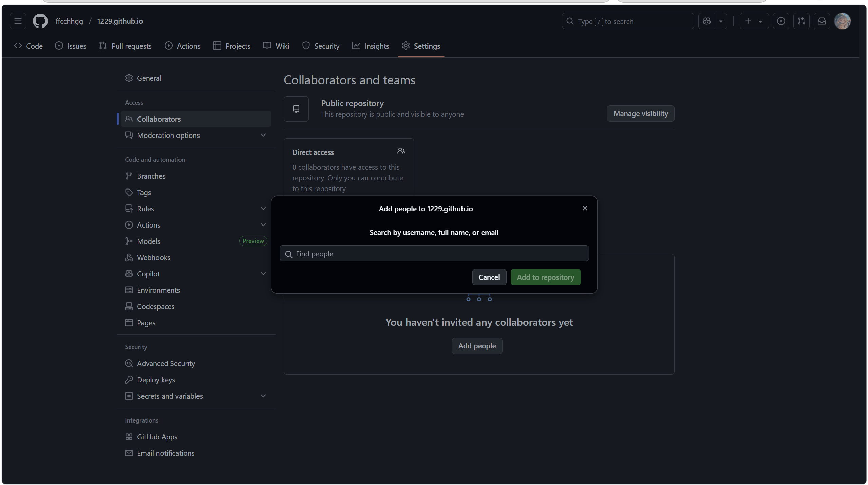This screenshot has width=868, height=485.
Task: Open Webhooks settings in sidebar
Action: point(153,257)
